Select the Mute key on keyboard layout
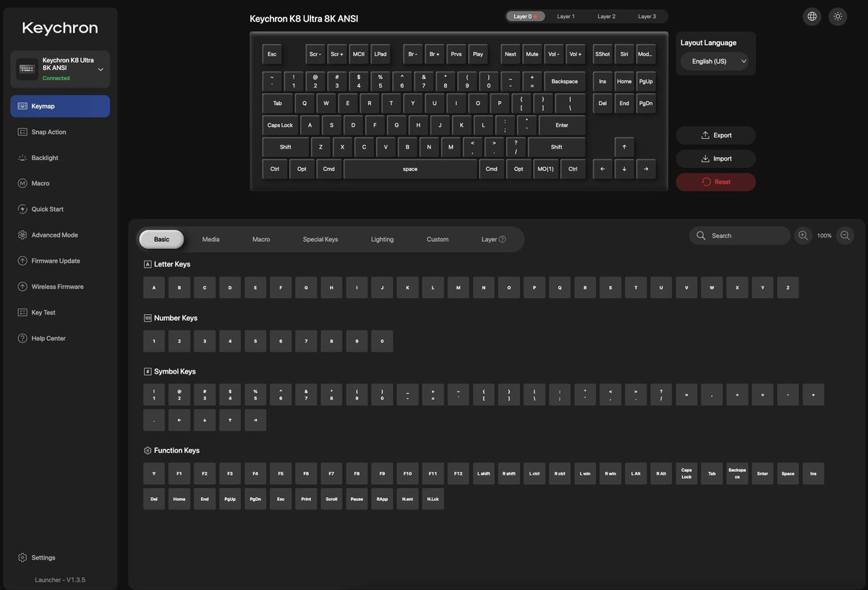The image size is (868, 590). tap(532, 54)
